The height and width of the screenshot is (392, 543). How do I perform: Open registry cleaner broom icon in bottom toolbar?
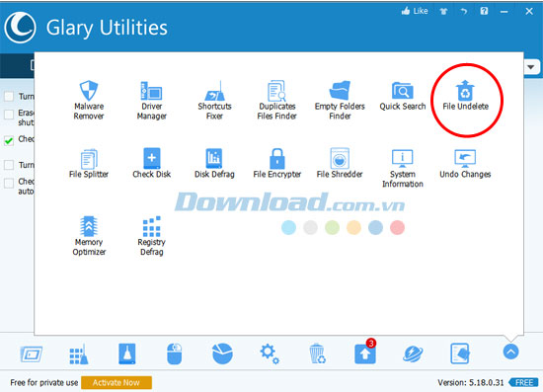pos(79,353)
